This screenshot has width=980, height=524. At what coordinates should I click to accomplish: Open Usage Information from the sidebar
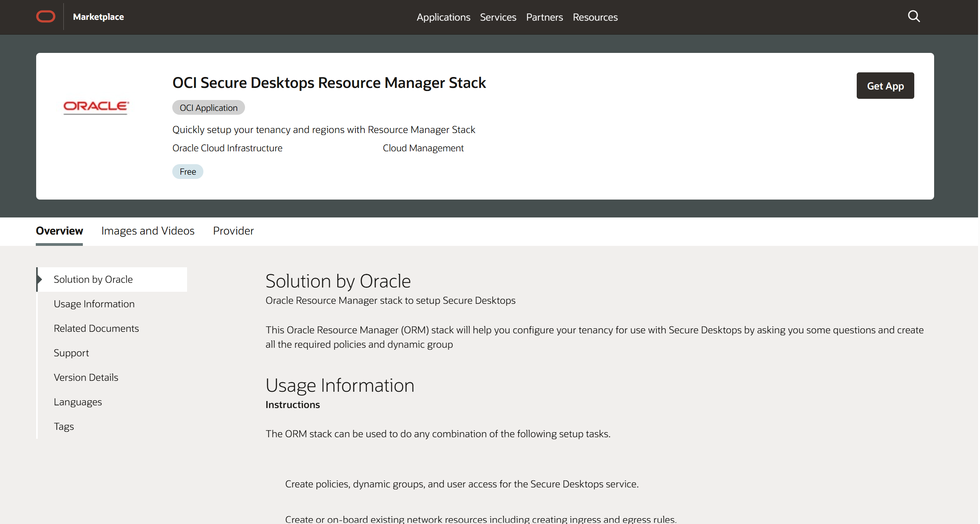(x=94, y=304)
